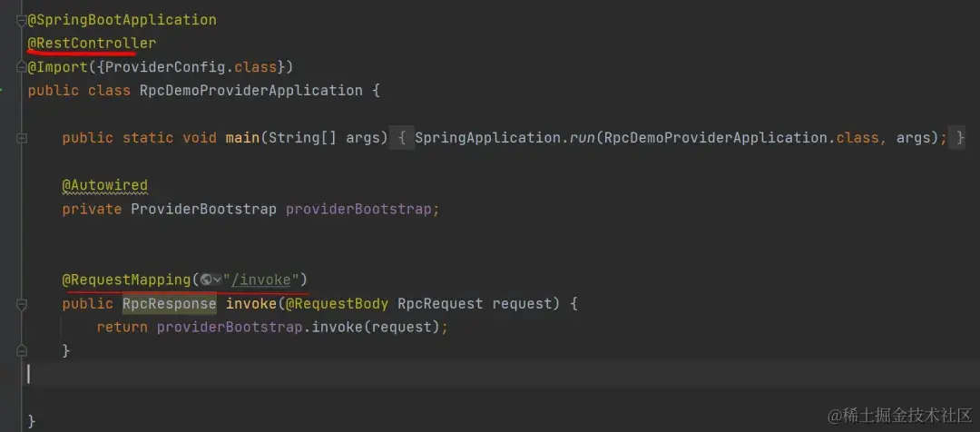Click the @Import annotation
980x432 pixels.
pyautogui.click(x=58, y=67)
